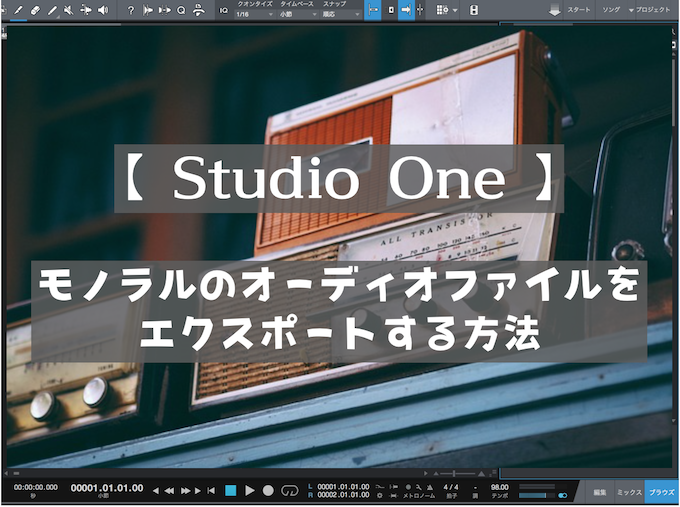Click the Record button
Image resolution: width=680 pixels, height=507 pixels.
point(268,491)
